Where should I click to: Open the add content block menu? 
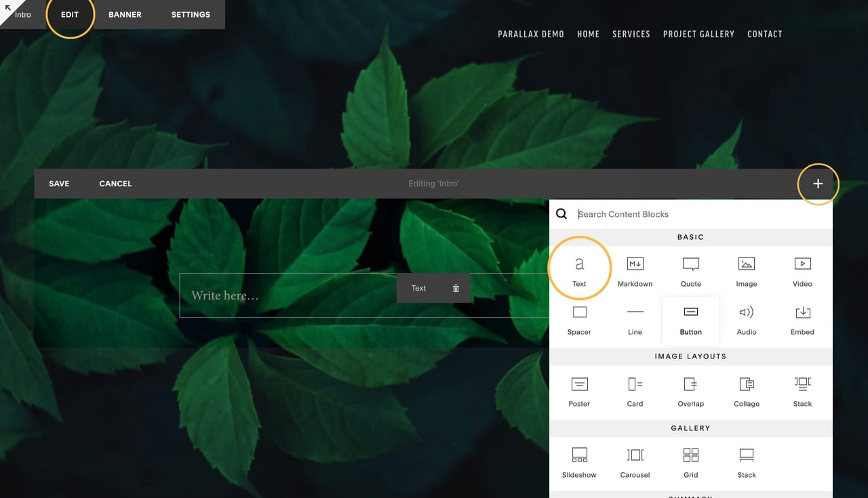click(x=818, y=183)
